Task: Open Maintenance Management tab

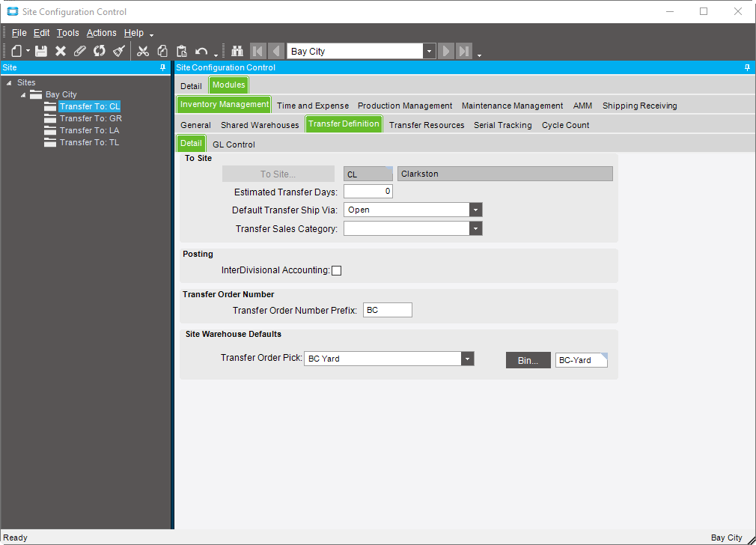Action: click(x=512, y=106)
